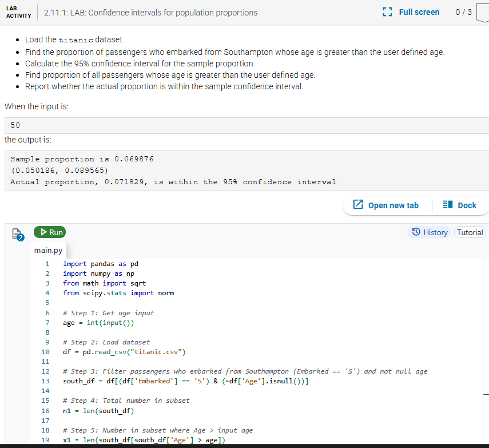Run the main.py program
The height and width of the screenshot is (448, 489).
coord(50,232)
